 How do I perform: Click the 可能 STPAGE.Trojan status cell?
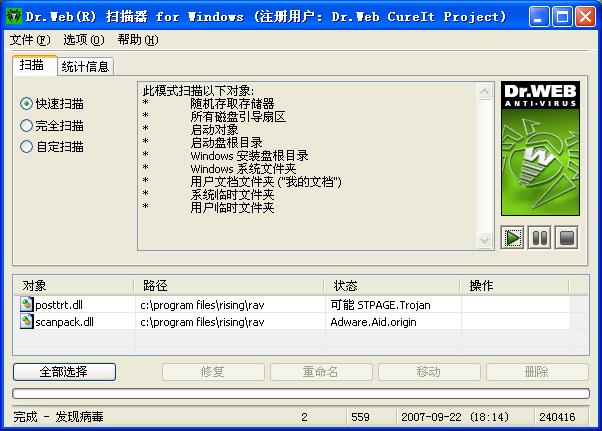click(394, 305)
